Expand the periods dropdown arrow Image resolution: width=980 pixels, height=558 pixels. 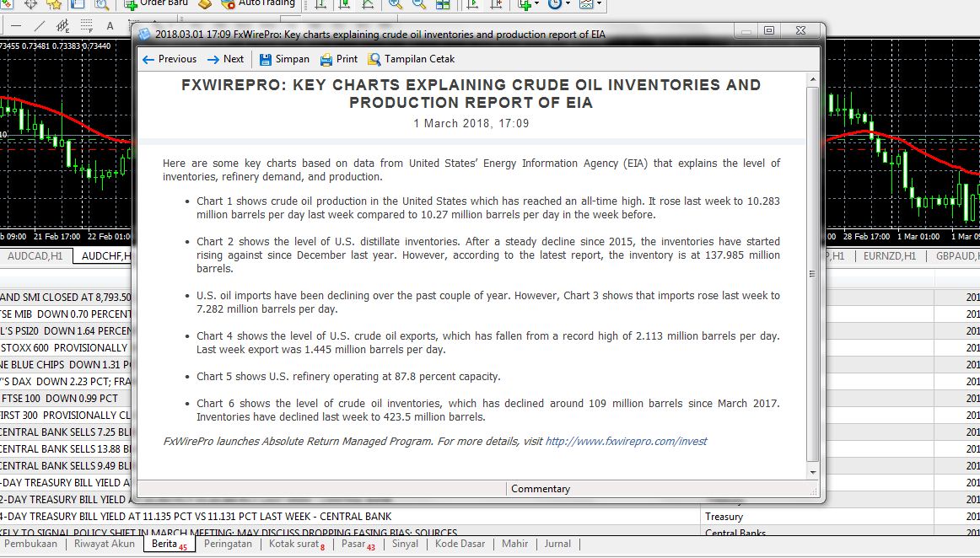568,3
